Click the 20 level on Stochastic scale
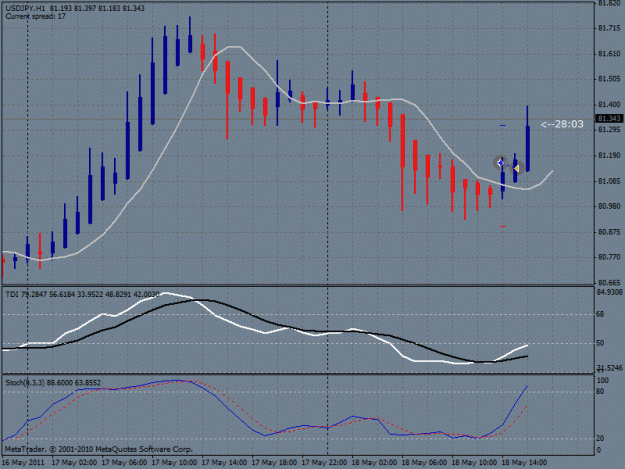 click(x=600, y=438)
